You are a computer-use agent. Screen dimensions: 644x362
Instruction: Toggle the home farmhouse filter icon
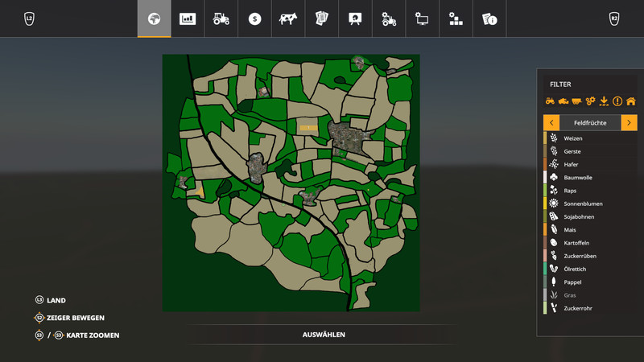coord(631,101)
